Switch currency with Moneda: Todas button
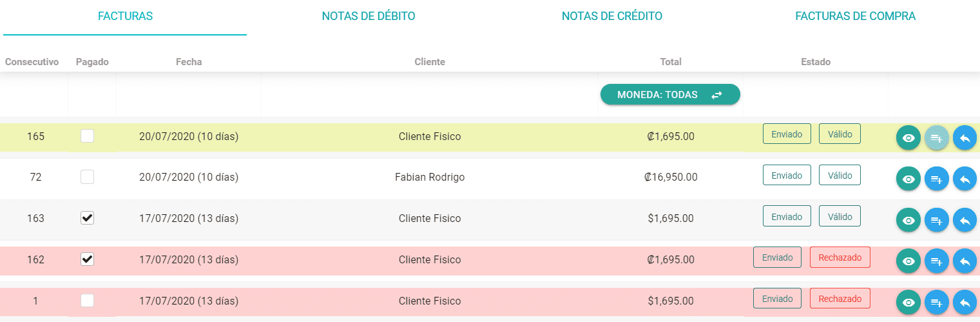Screen dimensions: 980x322 [670, 94]
